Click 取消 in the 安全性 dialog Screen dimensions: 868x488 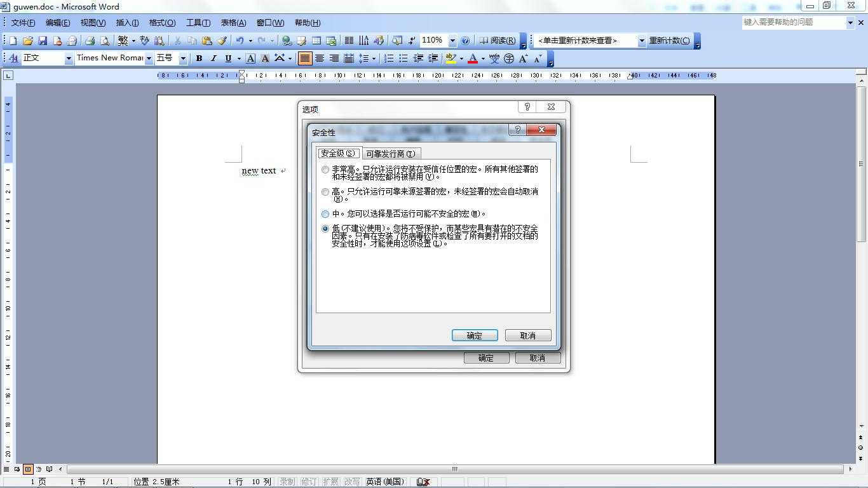528,335
